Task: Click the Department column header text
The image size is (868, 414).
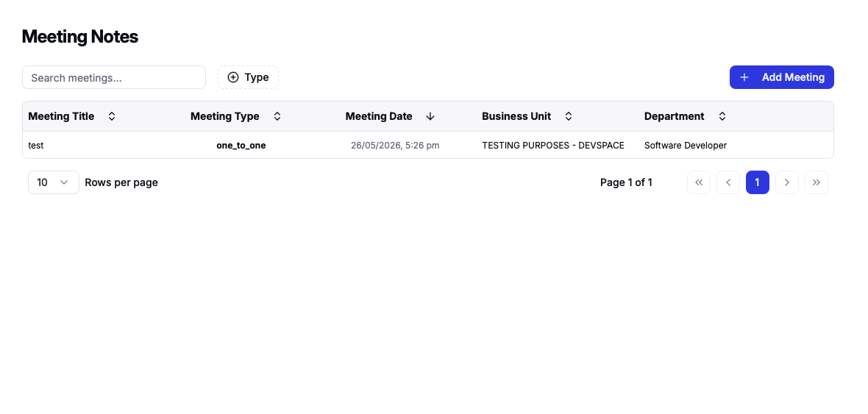Action: [675, 116]
